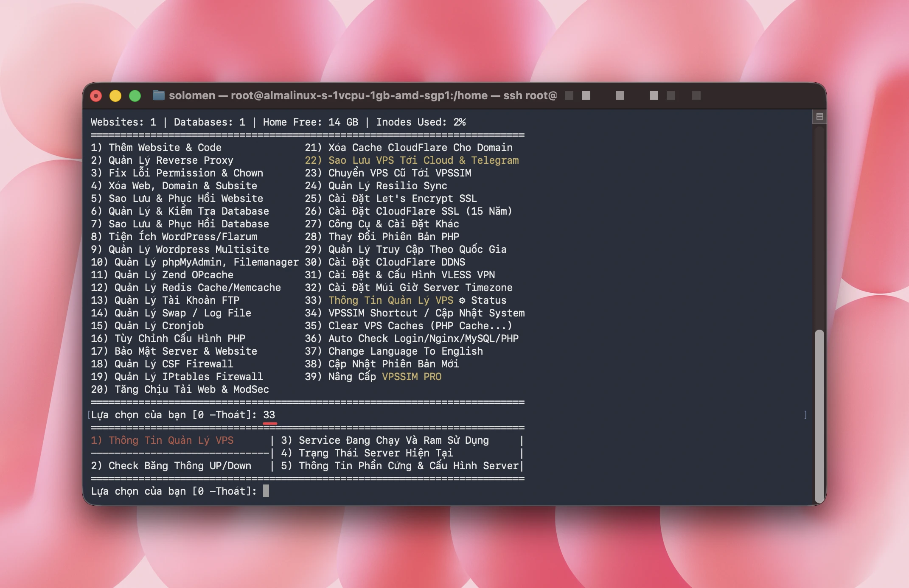This screenshot has width=909, height=588.
Task: Click '21) Xóa Cache CloudFlare Cho Domain'
Action: tap(409, 148)
